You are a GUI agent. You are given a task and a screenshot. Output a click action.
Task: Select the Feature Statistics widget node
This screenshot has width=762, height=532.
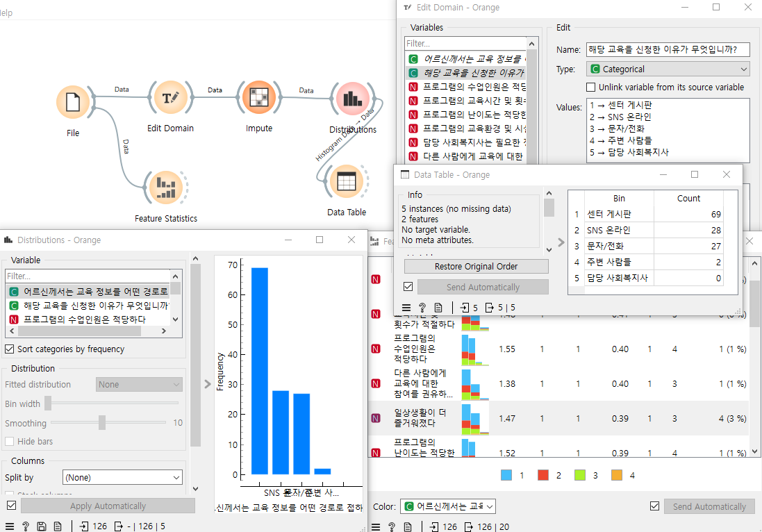pos(165,188)
